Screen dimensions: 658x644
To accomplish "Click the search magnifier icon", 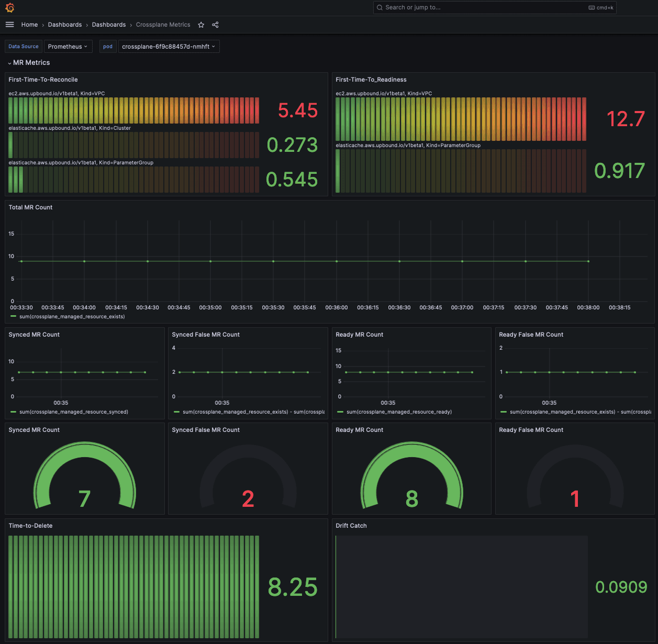I will [x=380, y=7].
